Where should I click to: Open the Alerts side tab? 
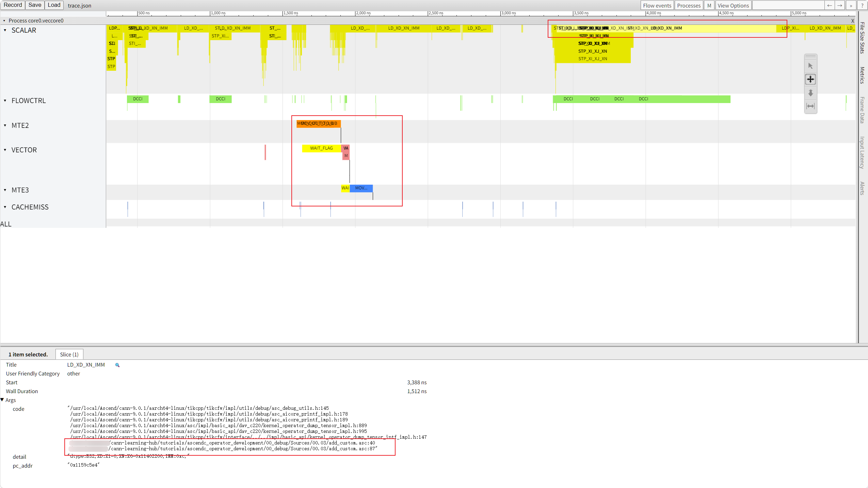(862, 188)
